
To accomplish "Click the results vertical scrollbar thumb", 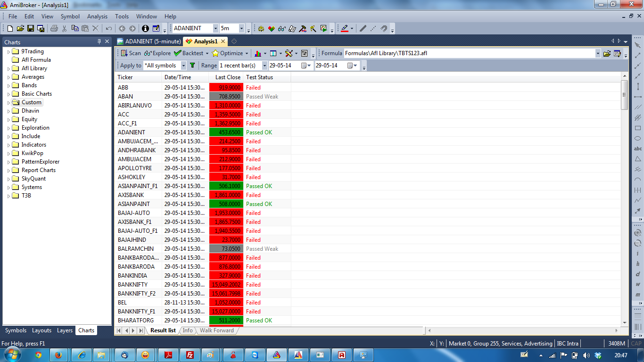I will pos(625,95).
